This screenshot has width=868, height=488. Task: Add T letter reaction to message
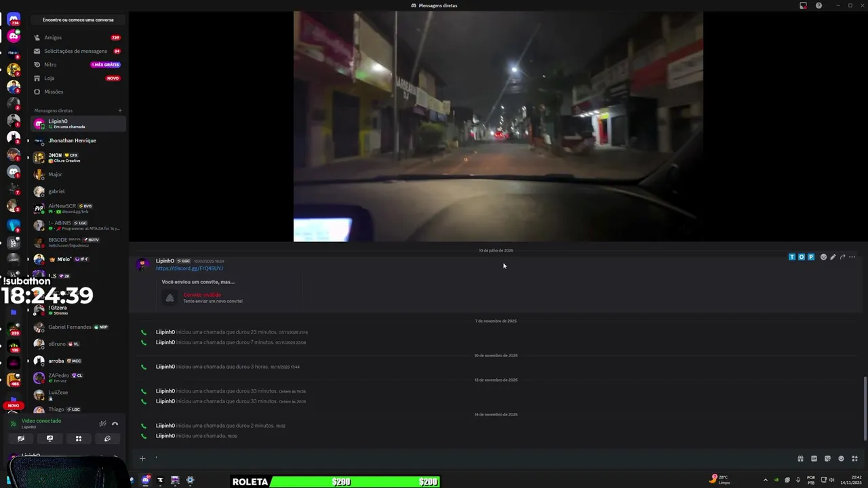[x=792, y=257]
